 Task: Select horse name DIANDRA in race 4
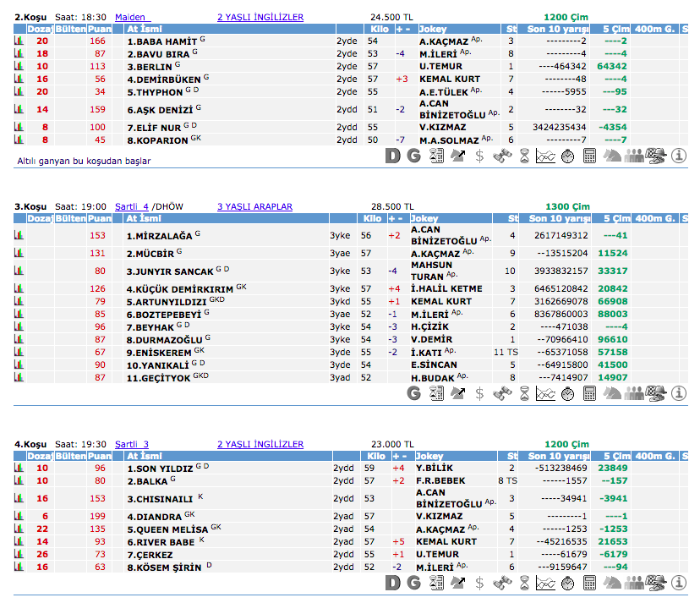pyautogui.click(x=155, y=516)
